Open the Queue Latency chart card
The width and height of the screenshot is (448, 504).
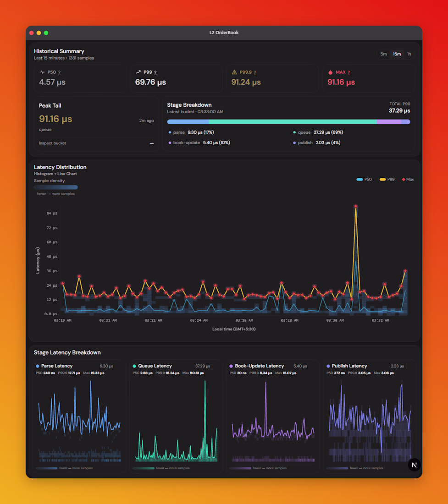click(176, 416)
